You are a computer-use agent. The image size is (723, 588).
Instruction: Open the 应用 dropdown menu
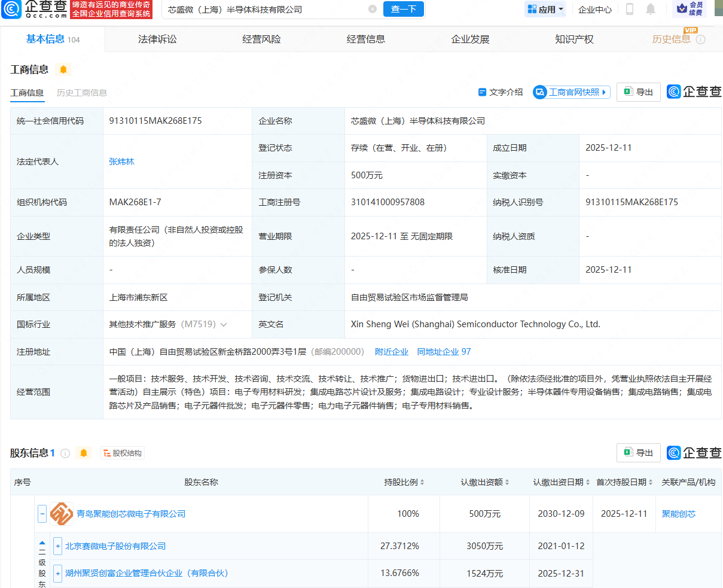coord(545,10)
